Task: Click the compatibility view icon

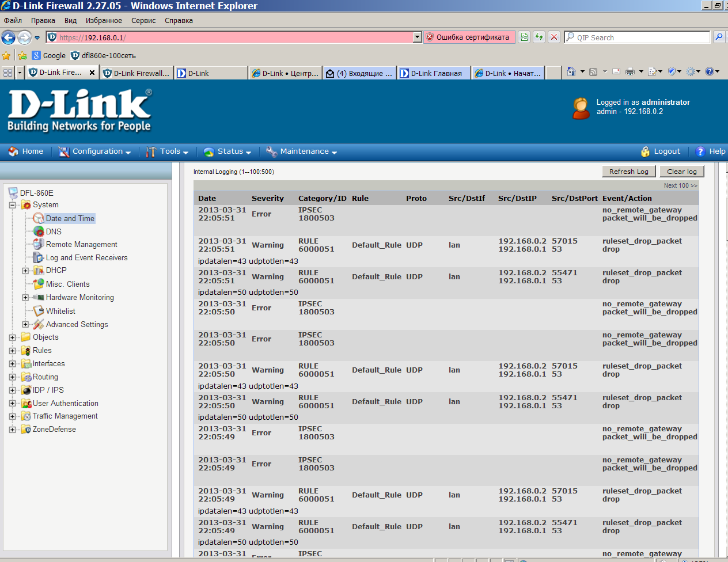Action: (x=524, y=37)
